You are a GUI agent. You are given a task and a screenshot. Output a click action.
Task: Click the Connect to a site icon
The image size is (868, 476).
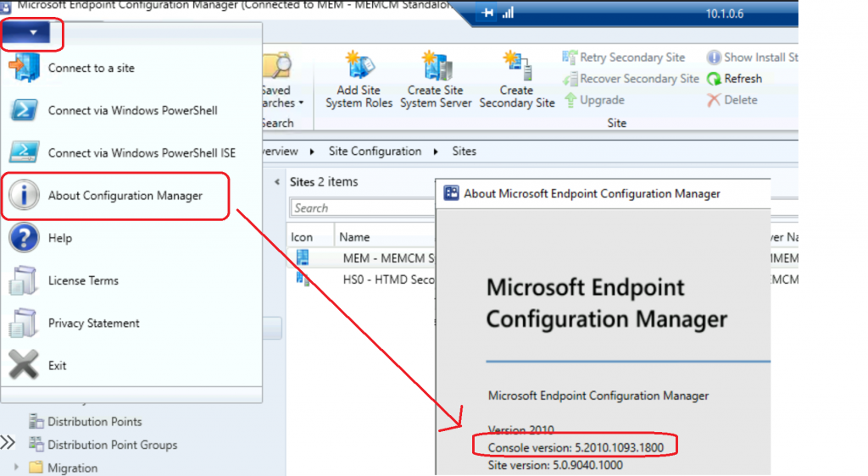(25, 68)
